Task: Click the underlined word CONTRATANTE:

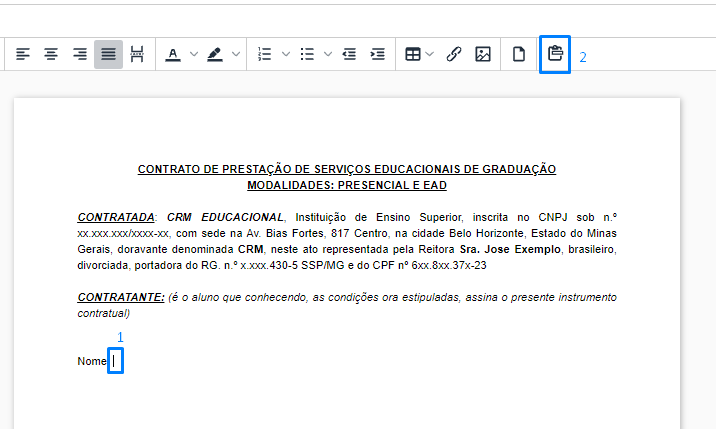Action: coord(121,297)
